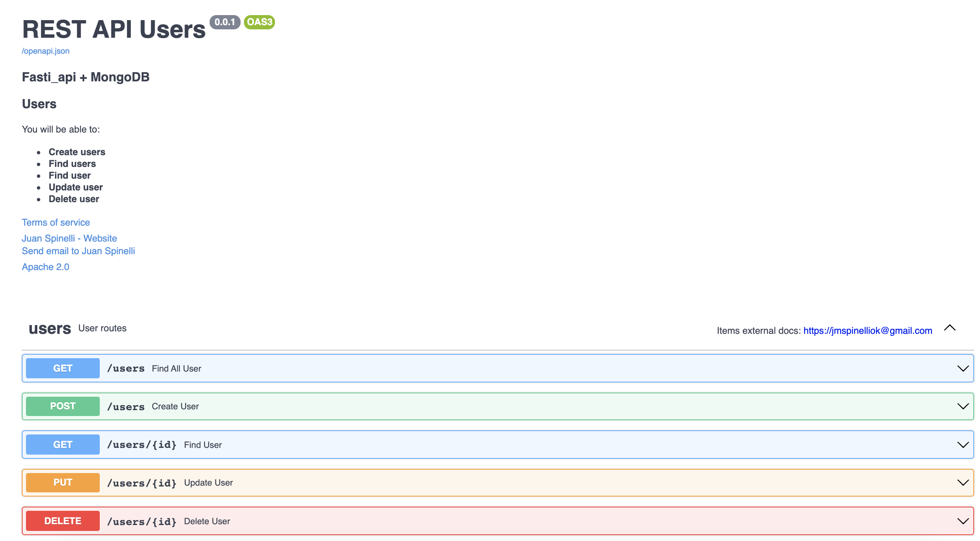Click the OAS3 version badge
This screenshot has height=541, width=980.
coord(259,22)
